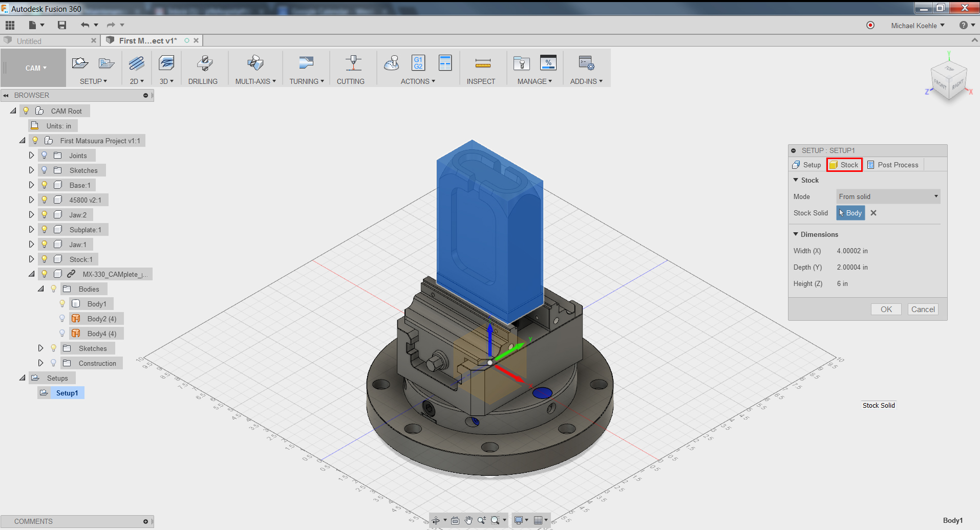The height and width of the screenshot is (530, 980).
Task: Select Jaw:1 in the browser tree
Action: click(78, 245)
